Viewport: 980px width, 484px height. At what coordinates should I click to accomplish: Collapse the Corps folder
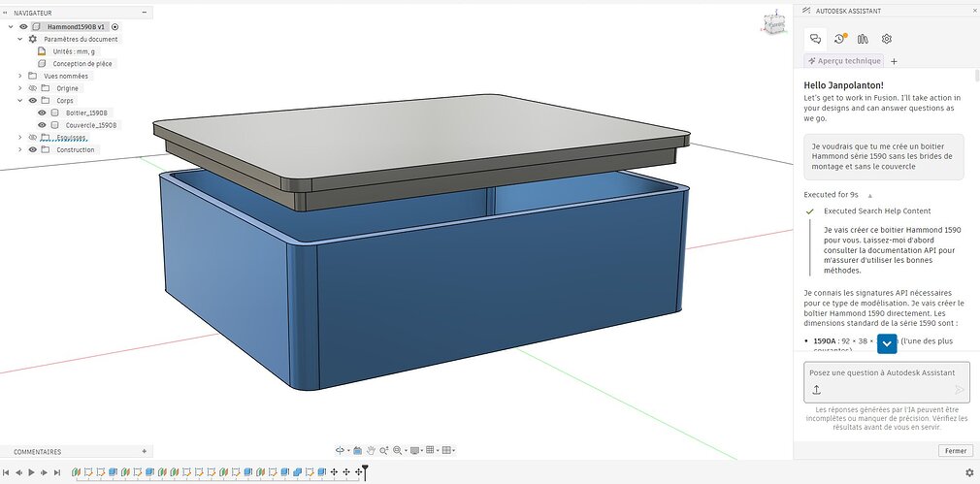(x=20, y=101)
